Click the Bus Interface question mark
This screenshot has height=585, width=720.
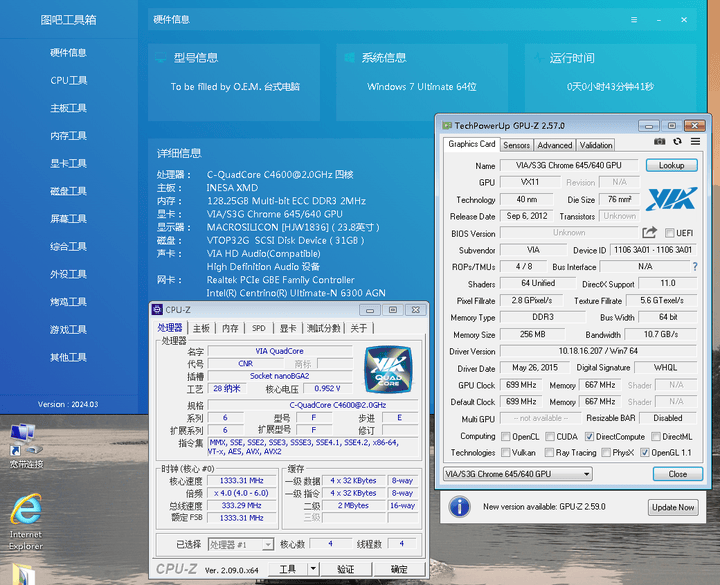point(695,266)
